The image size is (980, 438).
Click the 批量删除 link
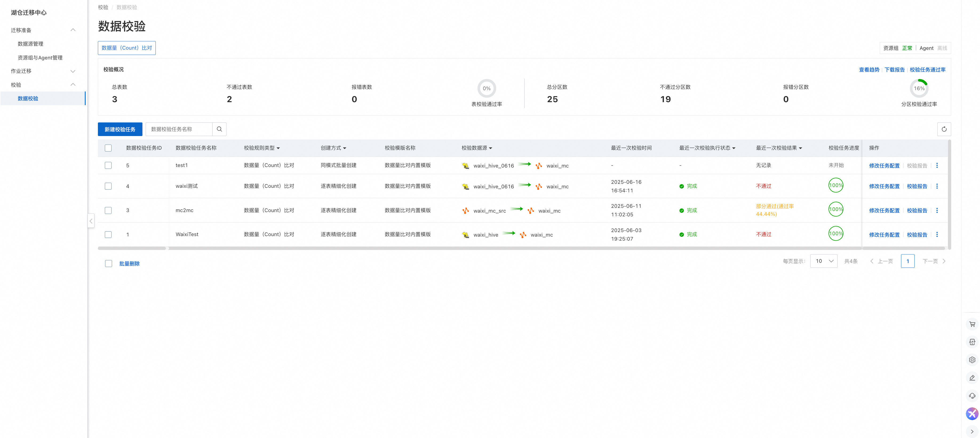[x=129, y=263]
